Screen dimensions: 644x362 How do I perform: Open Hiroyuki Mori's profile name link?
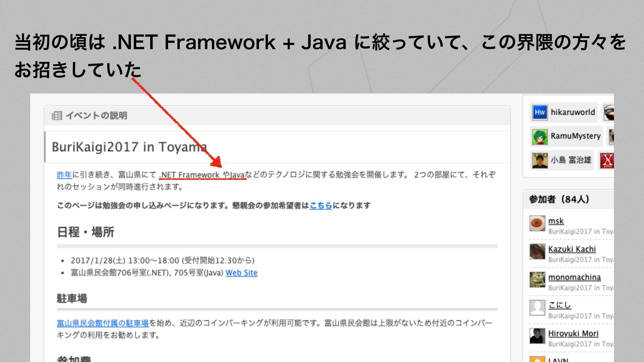tap(573, 334)
